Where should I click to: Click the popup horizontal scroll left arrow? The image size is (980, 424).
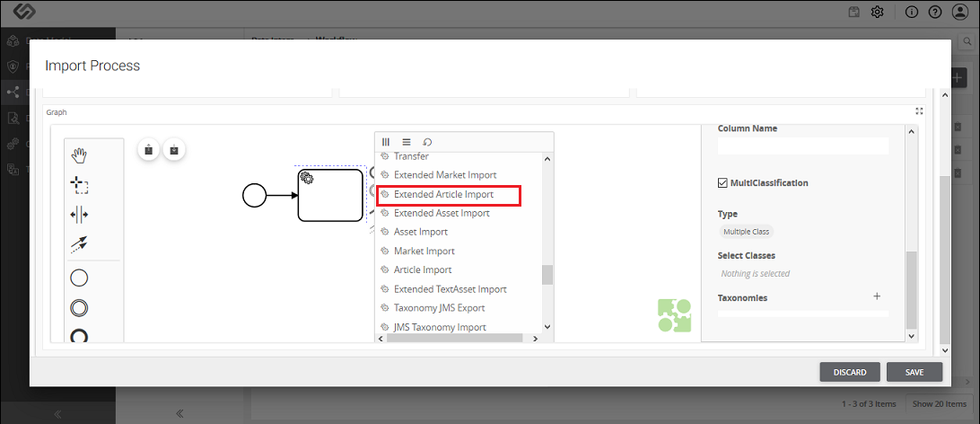[381, 339]
